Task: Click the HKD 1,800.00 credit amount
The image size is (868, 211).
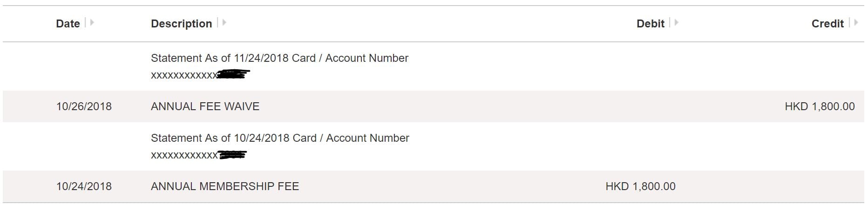Action: 820,106
